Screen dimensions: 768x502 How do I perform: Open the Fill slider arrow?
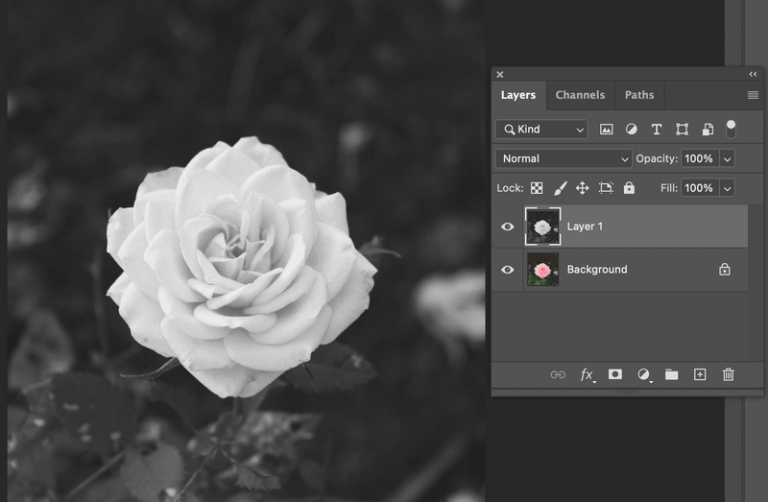point(727,188)
